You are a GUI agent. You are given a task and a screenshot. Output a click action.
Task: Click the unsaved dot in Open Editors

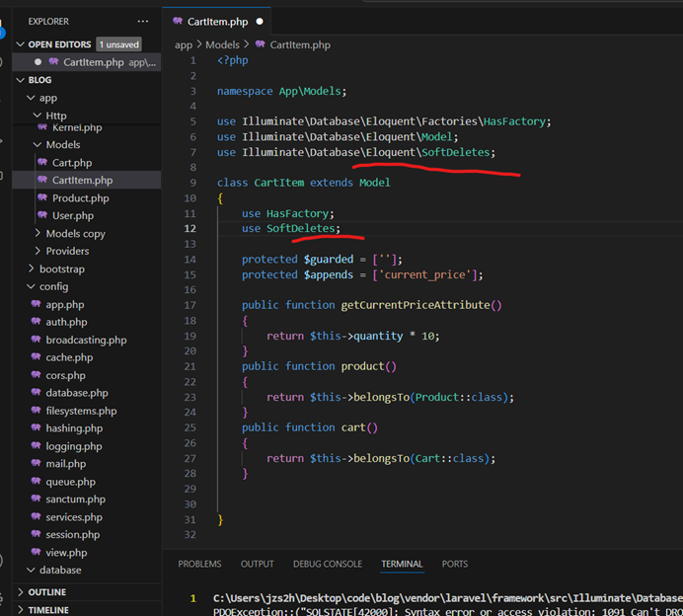pyautogui.click(x=38, y=62)
